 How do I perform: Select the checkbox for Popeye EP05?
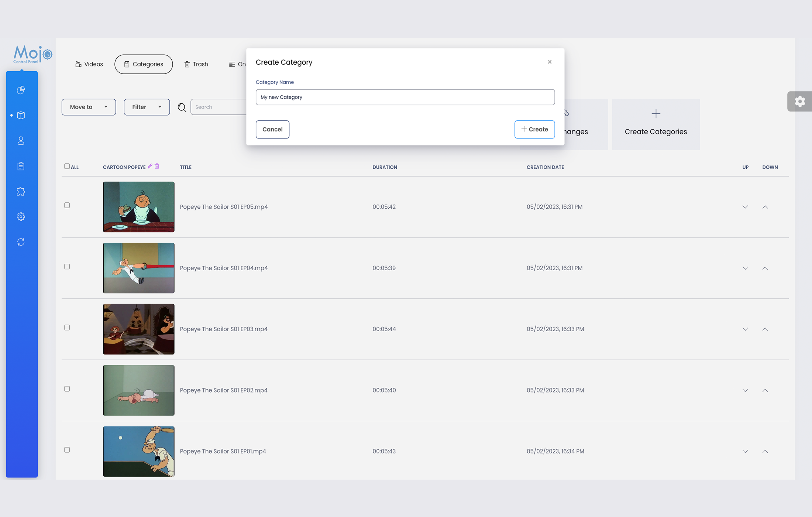click(x=67, y=205)
